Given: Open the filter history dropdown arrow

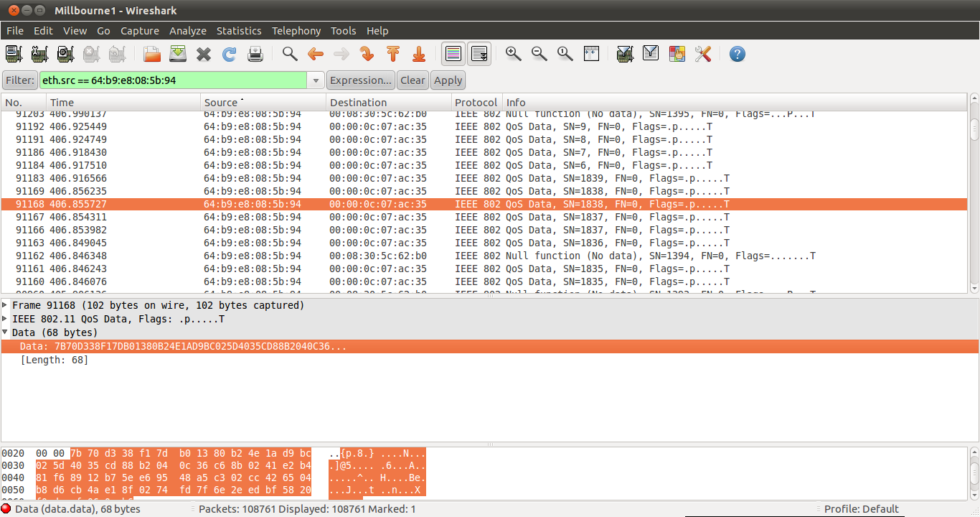Looking at the screenshot, I should pyautogui.click(x=316, y=80).
